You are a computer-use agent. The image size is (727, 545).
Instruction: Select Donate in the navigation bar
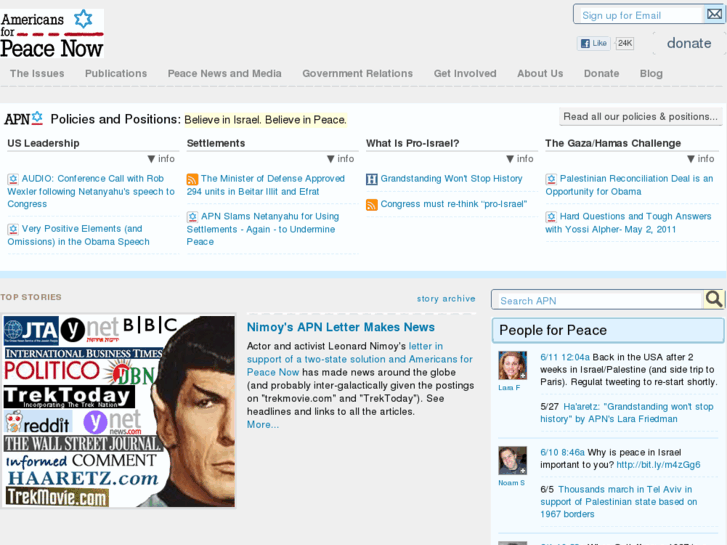[601, 73]
